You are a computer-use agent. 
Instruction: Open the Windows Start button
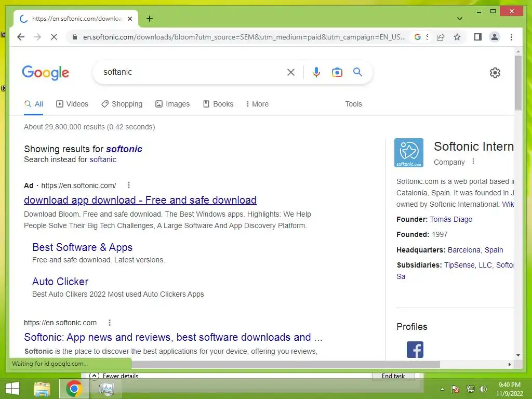click(12, 389)
